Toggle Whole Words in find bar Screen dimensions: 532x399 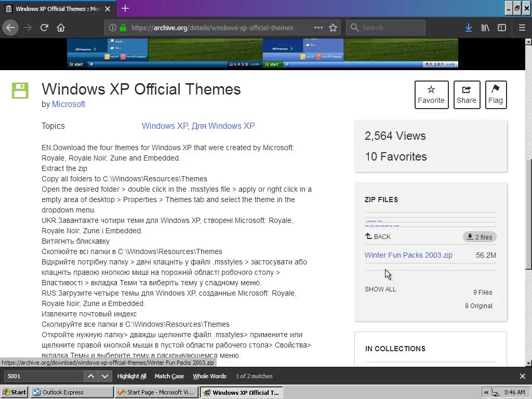pyautogui.click(x=209, y=376)
